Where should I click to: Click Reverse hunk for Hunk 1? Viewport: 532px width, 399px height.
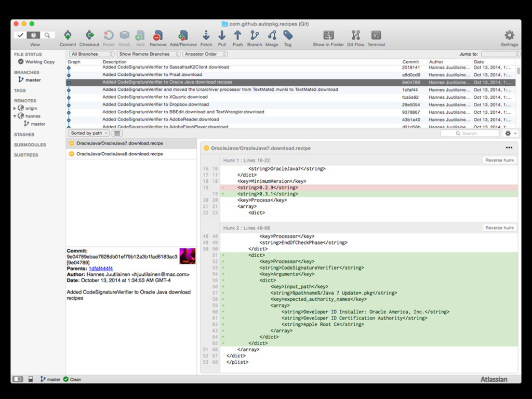point(499,160)
